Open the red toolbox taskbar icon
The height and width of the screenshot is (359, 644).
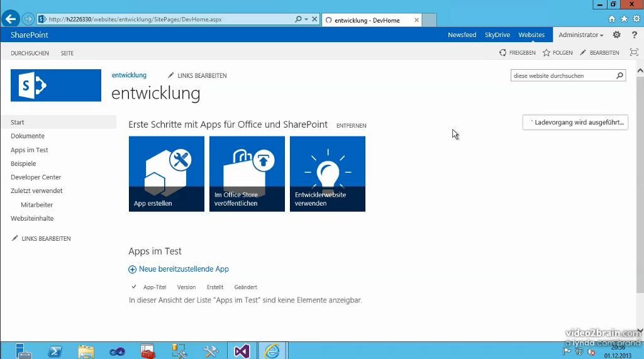point(148,351)
